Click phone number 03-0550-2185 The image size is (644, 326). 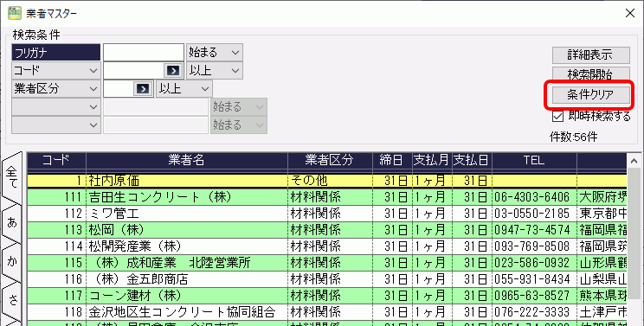pos(531,214)
